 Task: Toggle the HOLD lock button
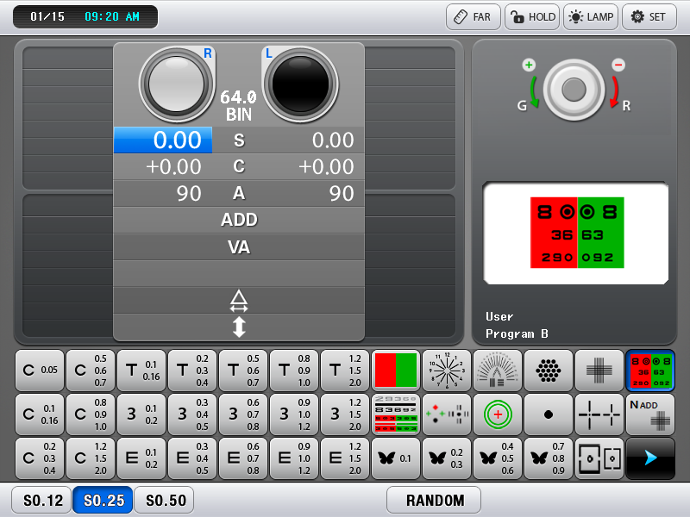coord(531,17)
